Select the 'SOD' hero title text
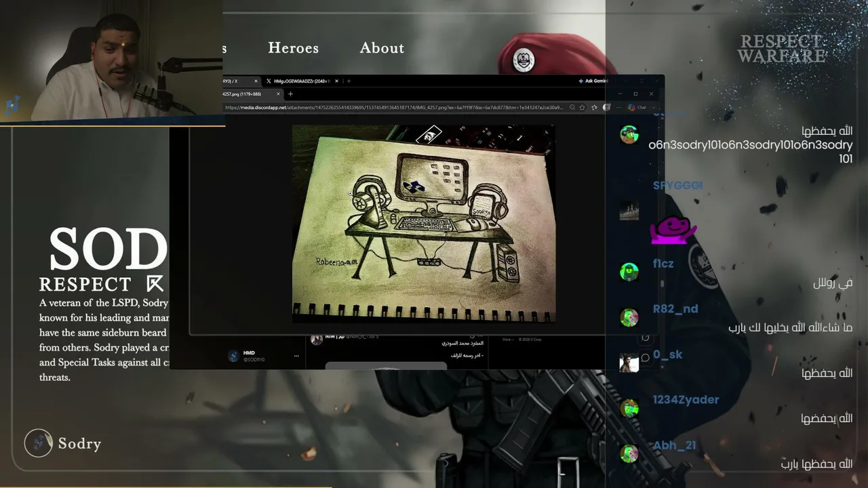868x488 pixels. 108,248
